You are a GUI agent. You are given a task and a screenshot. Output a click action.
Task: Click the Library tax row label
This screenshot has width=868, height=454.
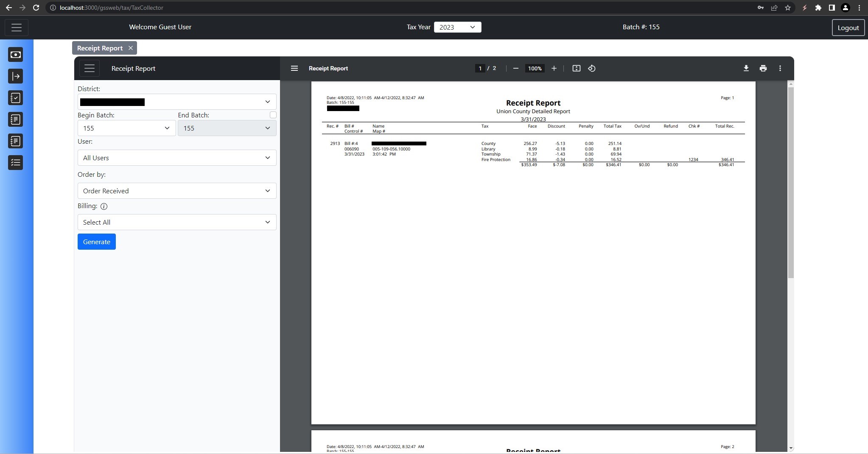pyautogui.click(x=488, y=149)
